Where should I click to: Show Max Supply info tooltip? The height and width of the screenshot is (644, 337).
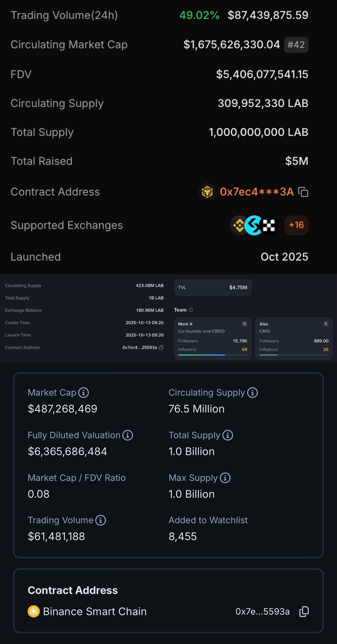click(225, 478)
